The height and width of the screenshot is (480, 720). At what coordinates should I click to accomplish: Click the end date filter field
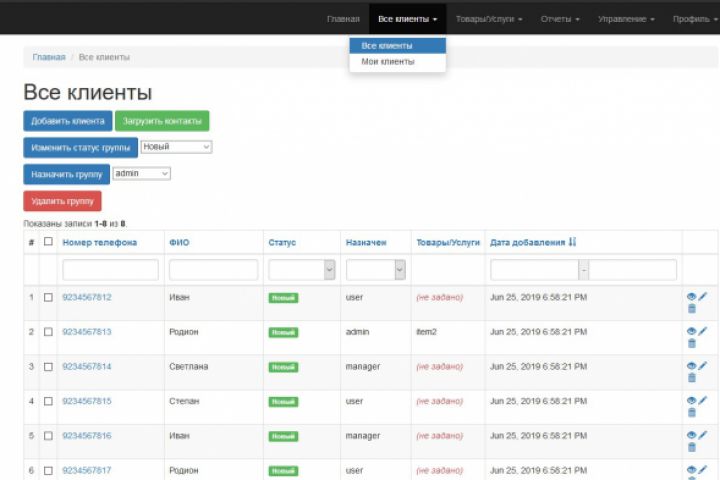click(633, 270)
